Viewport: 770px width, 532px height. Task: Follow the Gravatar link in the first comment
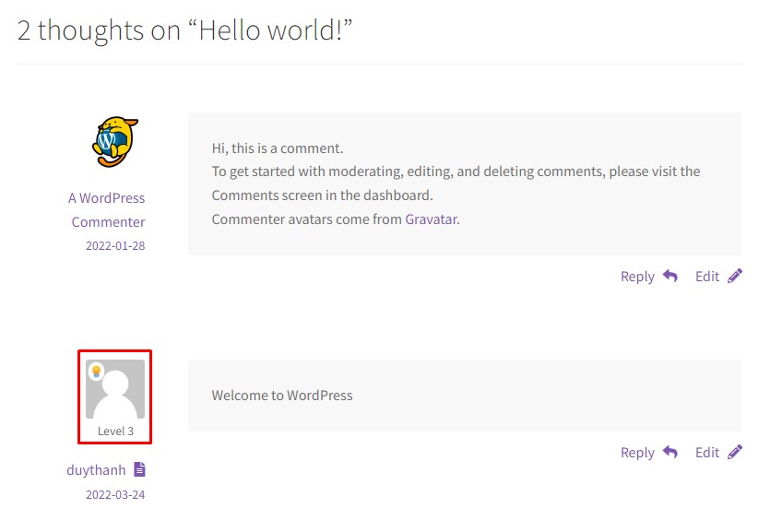click(432, 219)
